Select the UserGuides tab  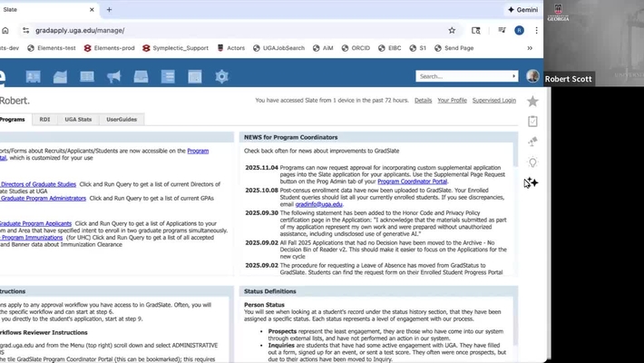pyautogui.click(x=122, y=120)
